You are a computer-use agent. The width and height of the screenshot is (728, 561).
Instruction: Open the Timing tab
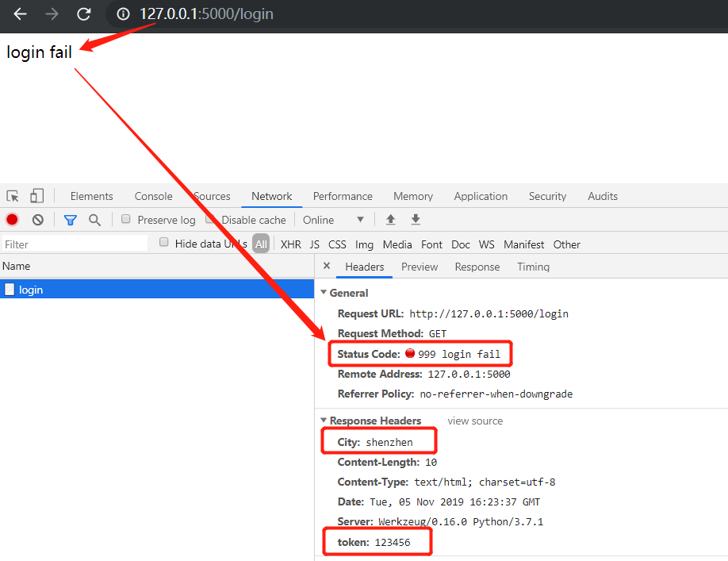533,267
